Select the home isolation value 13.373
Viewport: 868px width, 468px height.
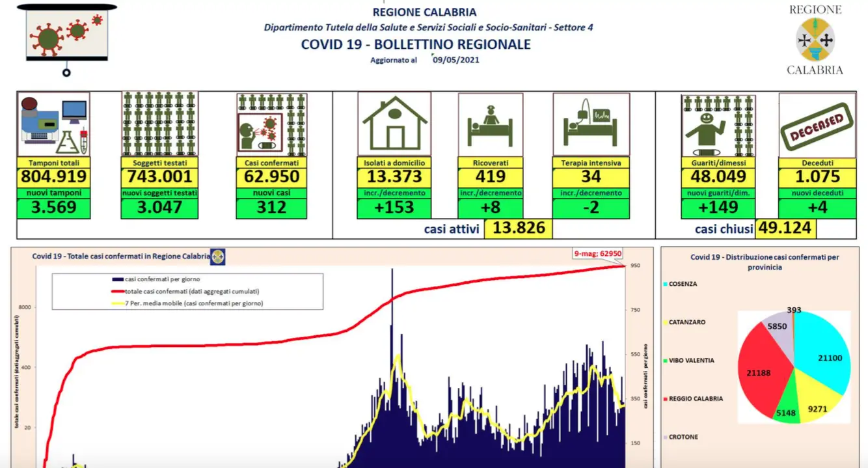click(394, 177)
